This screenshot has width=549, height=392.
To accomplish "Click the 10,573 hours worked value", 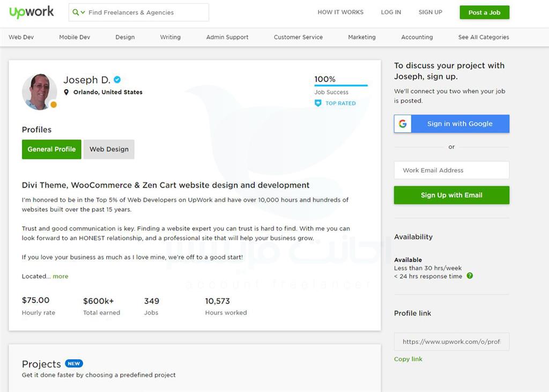I will coord(218,301).
